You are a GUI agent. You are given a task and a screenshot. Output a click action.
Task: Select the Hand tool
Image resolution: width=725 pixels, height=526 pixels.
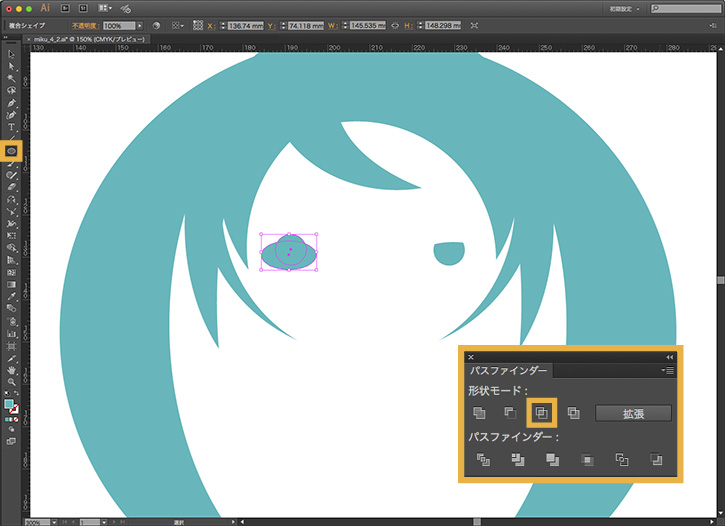[x=11, y=370]
